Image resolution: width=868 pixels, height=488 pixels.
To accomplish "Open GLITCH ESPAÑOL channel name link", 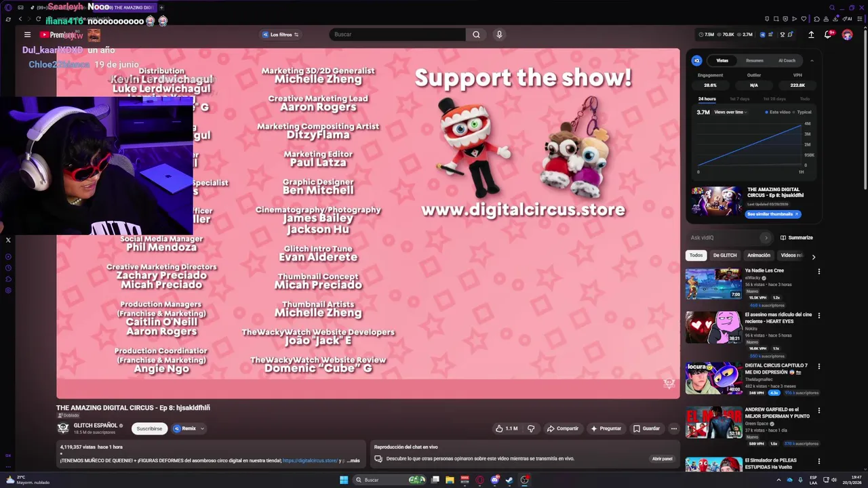I will pyautogui.click(x=96, y=426).
